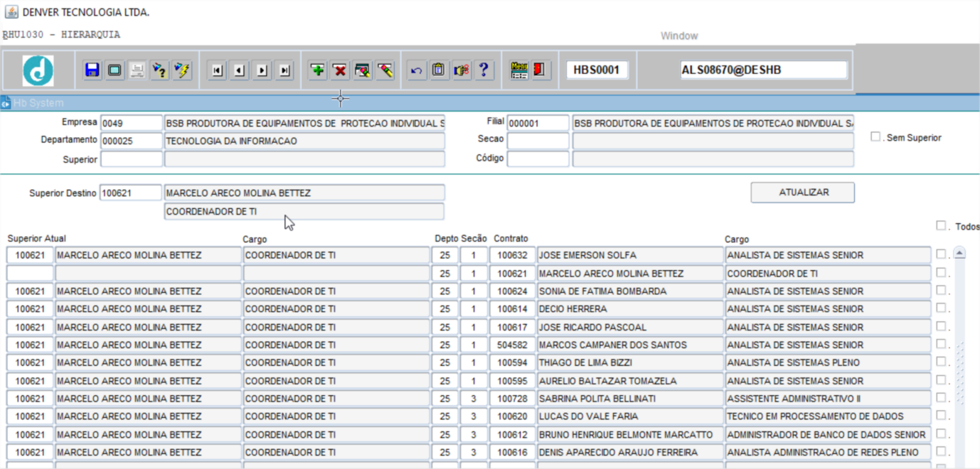Click cargo ADMINISTRADOR DE BANCO DE DADOS SENIOR

point(828,434)
